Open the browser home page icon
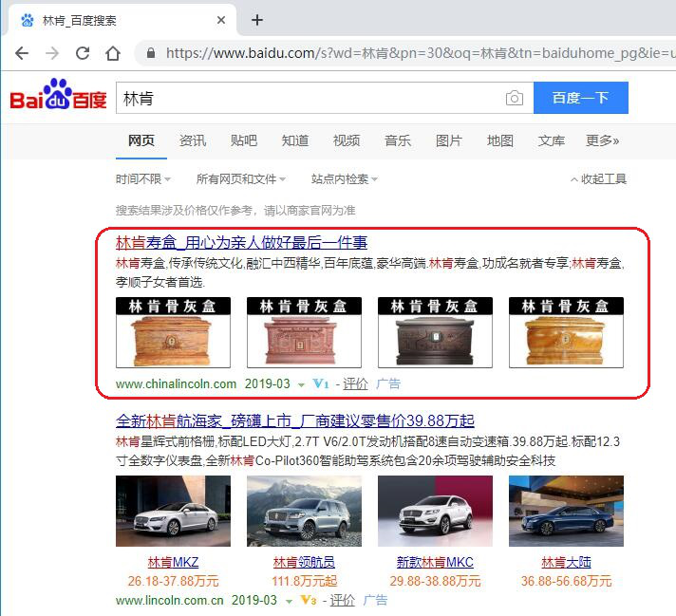Screen dimensions: 676x616 coord(113,53)
